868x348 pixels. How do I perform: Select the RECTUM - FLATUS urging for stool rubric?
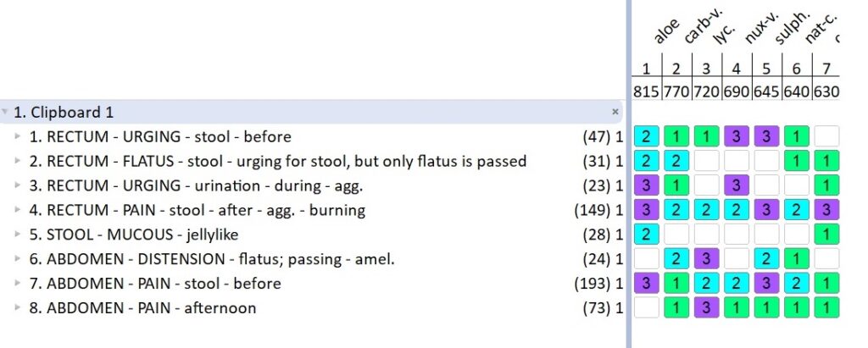tap(278, 161)
